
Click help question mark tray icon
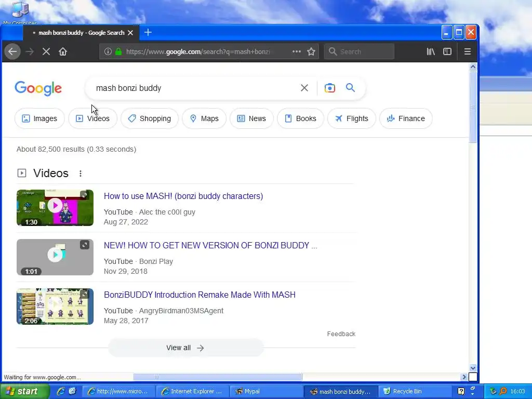(461, 391)
